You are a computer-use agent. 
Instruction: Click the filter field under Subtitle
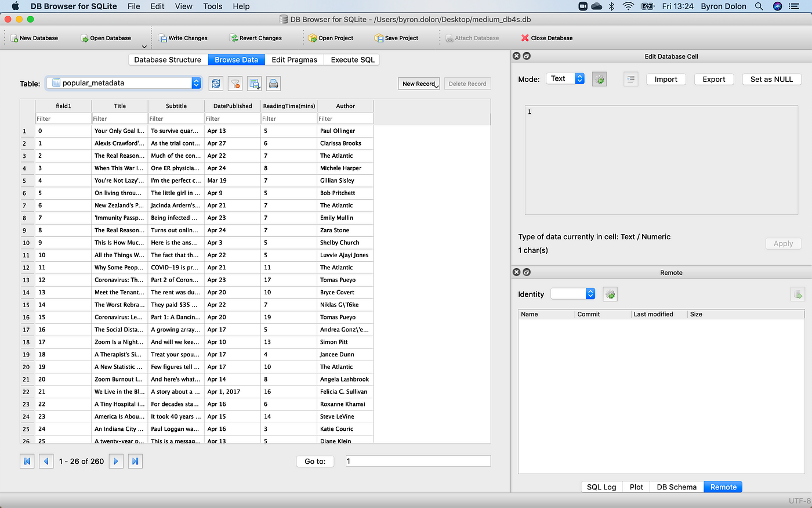[x=176, y=118]
